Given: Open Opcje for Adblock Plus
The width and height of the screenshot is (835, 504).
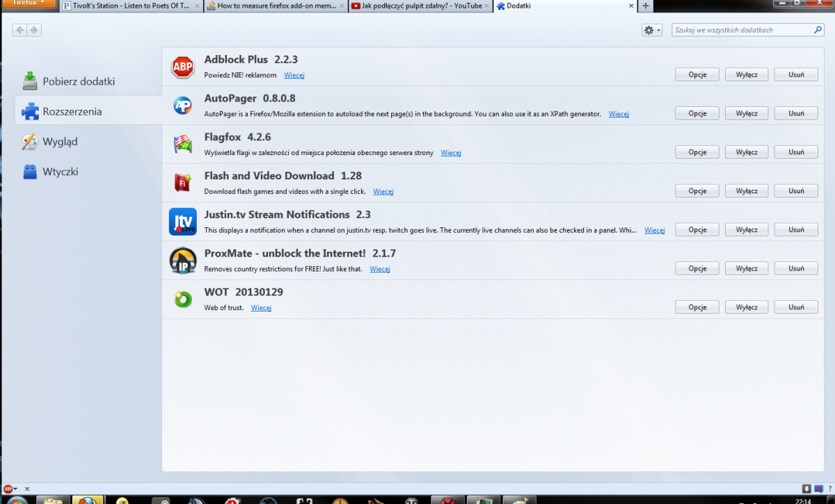Looking at the screenshot, I should [x=698, y=74].
